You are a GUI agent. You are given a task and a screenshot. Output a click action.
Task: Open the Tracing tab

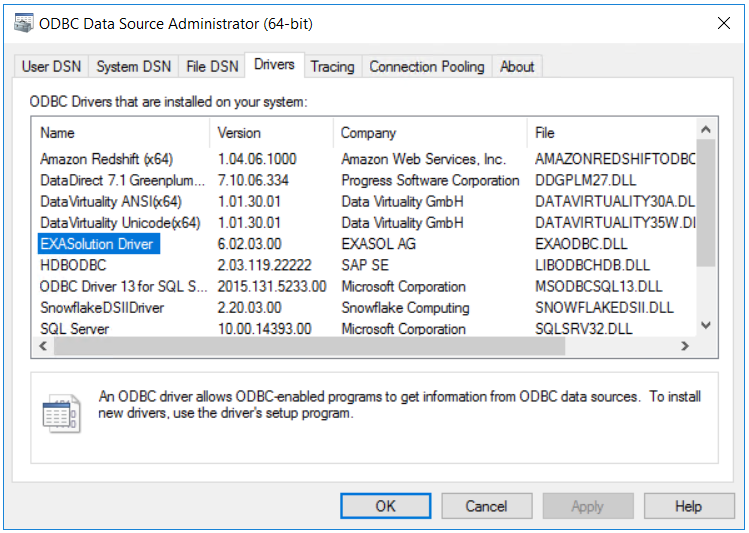pos(332,66)
